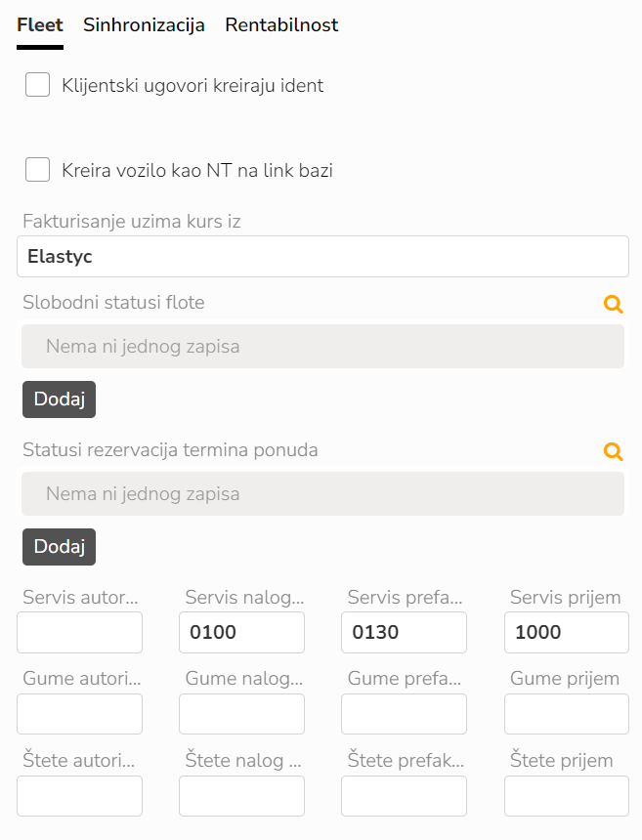Select the Štete autorizacija input field
Viewport: 642px width, 840px height.
[x=80, y=796]
